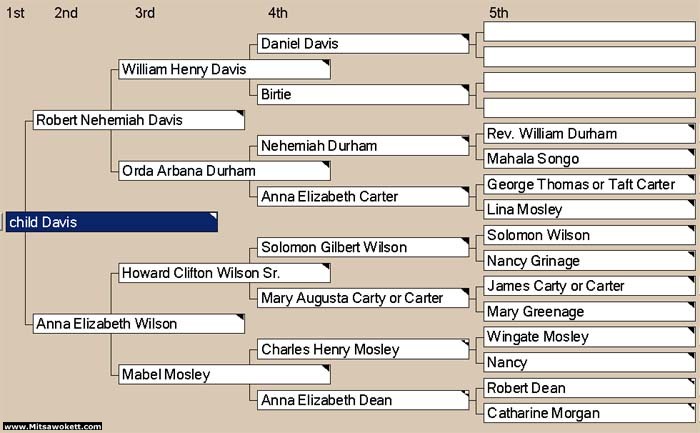Select Mary Augusta Carty or Carter
The height and width of the screenshot is (433, 700).
(x=363, y=298)
